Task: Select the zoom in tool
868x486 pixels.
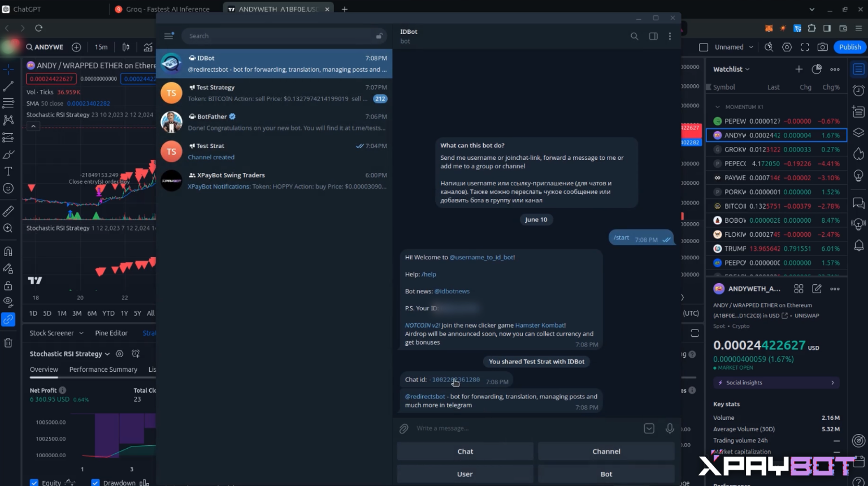Action: coord(8,228)
